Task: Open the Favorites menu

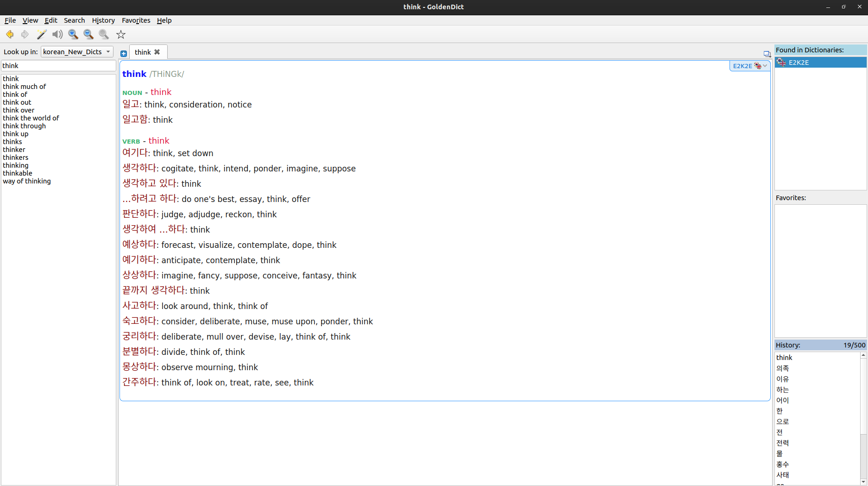Action: (x=136, y=20)
